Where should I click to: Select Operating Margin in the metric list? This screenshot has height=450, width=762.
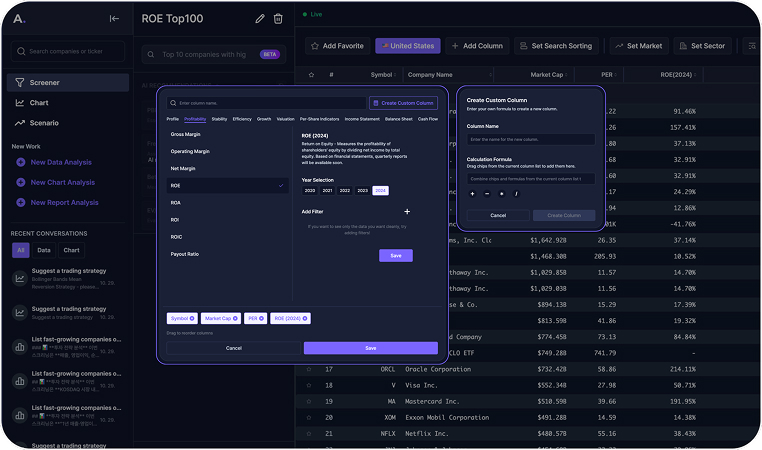227,151
